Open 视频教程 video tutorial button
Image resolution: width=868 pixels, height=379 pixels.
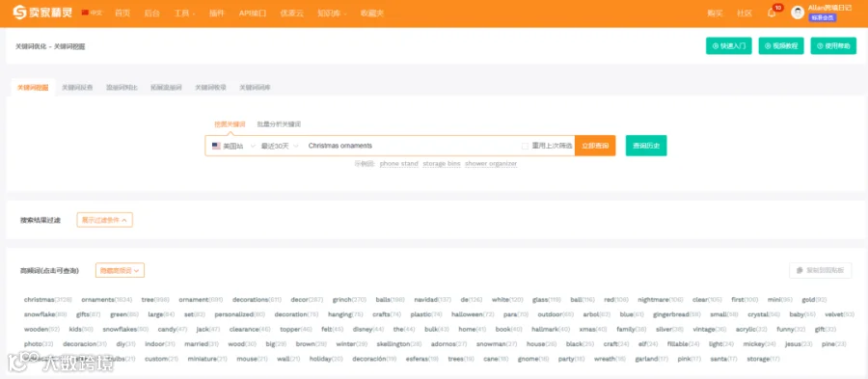pos(781,46)
